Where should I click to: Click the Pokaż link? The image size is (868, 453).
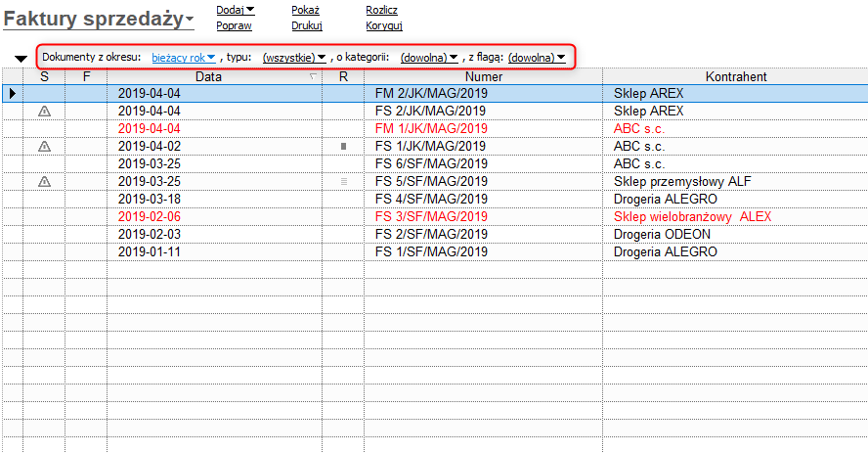(306, 10)
